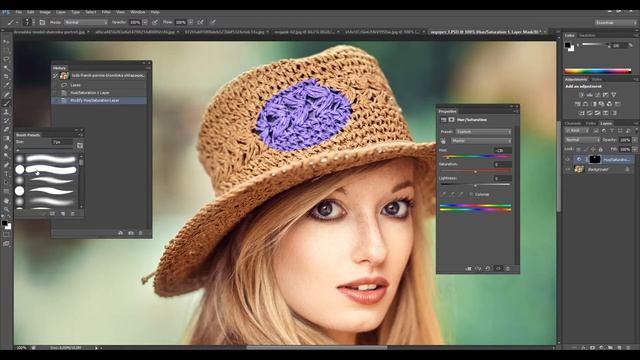Select the Eraser tool

pyautogui.click(x=6, y=129)
